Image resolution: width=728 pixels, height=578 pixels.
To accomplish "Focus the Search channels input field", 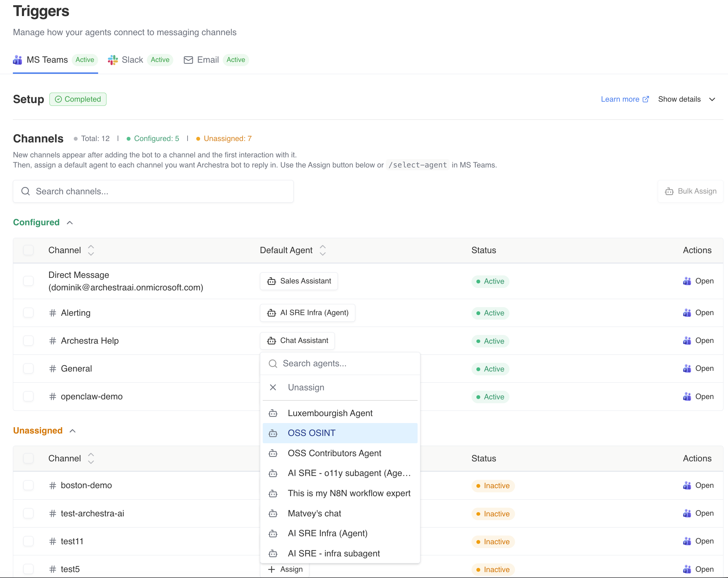I will (x=153, y=191).
